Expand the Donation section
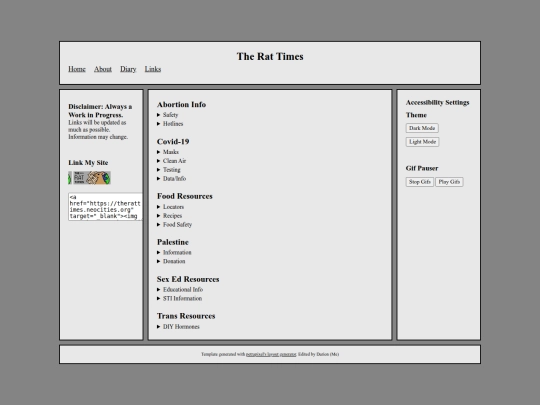This screenshot has height=405, width=540. point(171,261)
